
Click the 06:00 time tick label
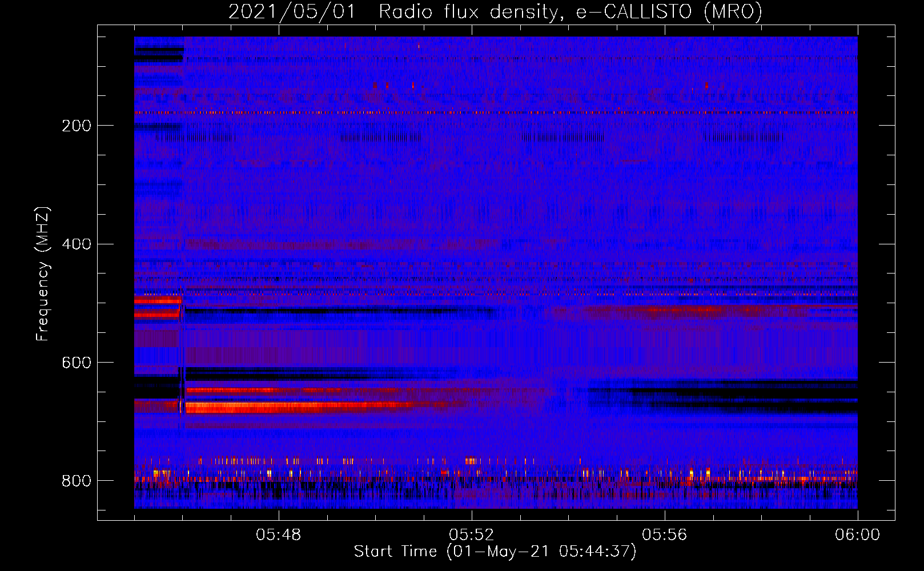858,535
